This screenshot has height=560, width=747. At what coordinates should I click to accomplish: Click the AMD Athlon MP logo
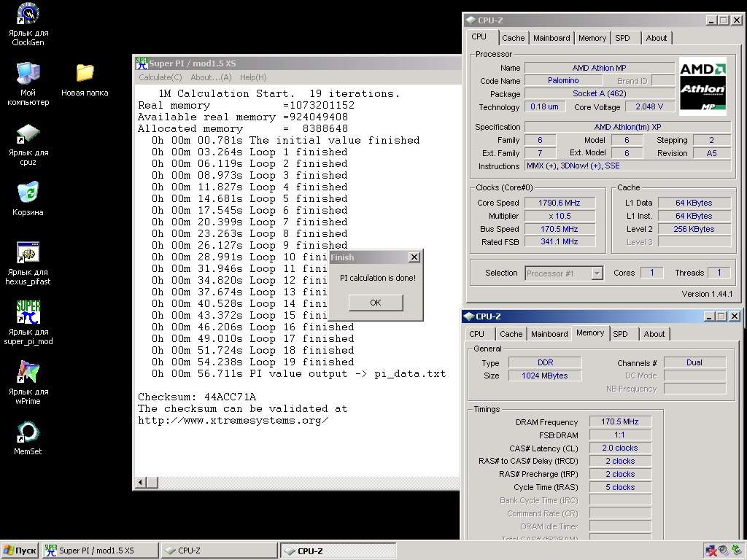[703, 87]
